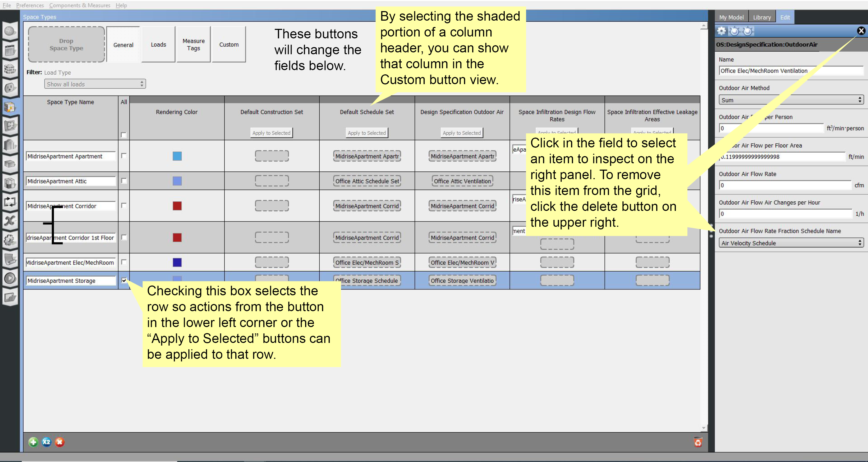This screenshot has width=868, height=462.
Task: Open the Results Summary chart icon
Action: 10,297
